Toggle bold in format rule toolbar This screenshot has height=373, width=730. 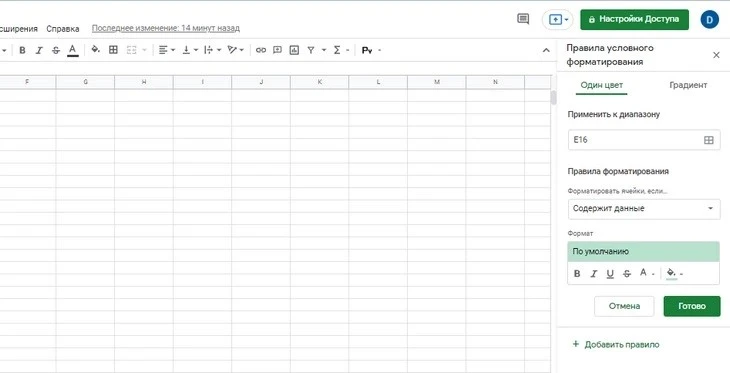click(x=577, y=274)
